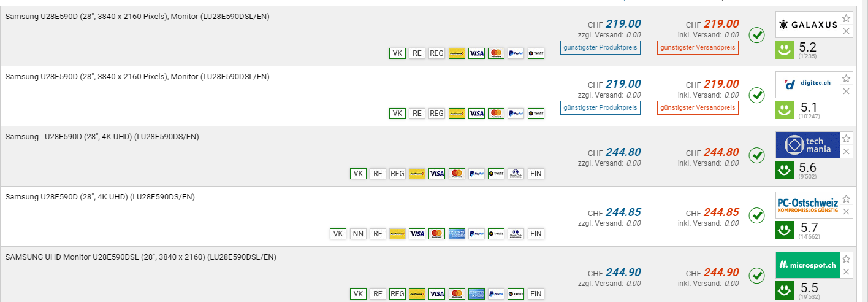Click the PayPal icon in the digitec.ch row
This screenshot has width=868, height=302.
(516, 114)
